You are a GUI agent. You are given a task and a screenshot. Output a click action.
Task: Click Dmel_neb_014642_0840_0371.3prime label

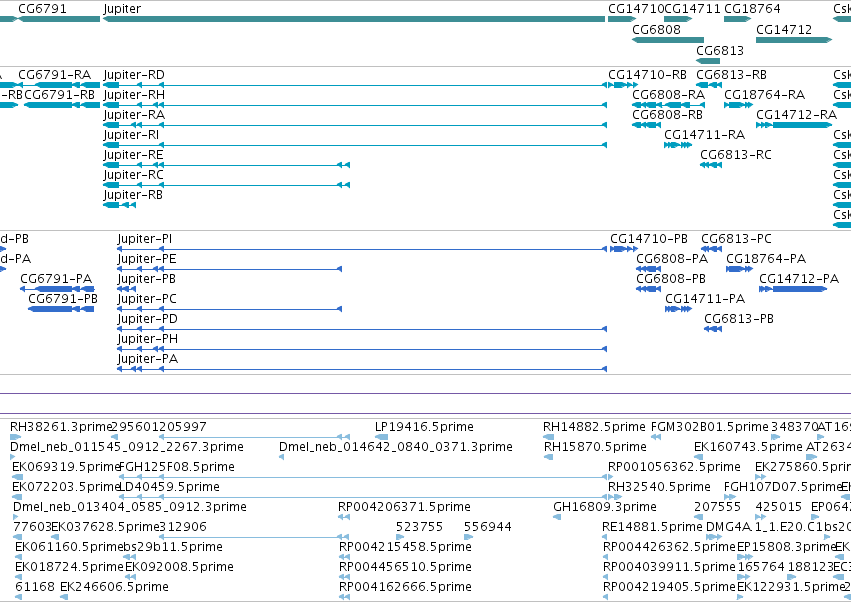click(x=396, y=447)
